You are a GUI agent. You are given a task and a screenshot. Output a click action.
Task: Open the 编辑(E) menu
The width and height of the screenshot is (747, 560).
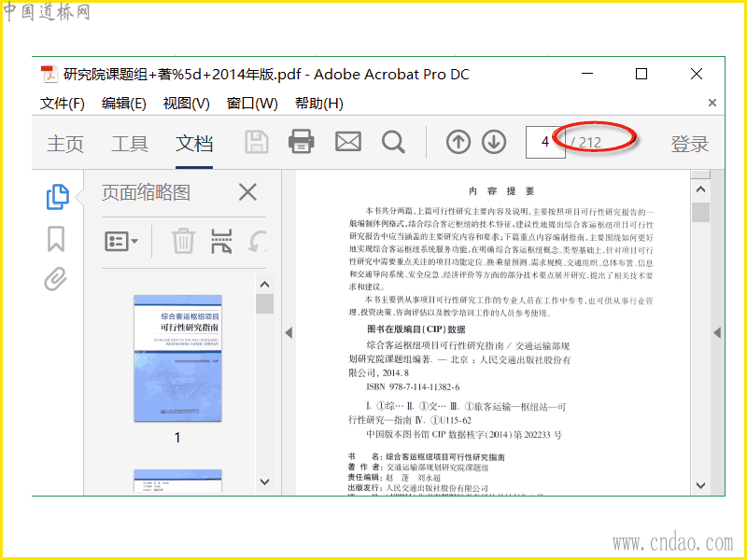pos(124,104)
